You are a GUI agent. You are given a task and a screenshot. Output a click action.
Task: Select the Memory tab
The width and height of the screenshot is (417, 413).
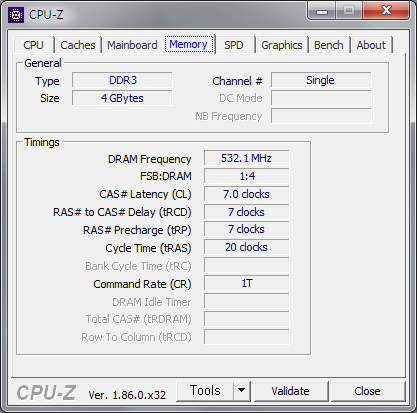[189, 44]
